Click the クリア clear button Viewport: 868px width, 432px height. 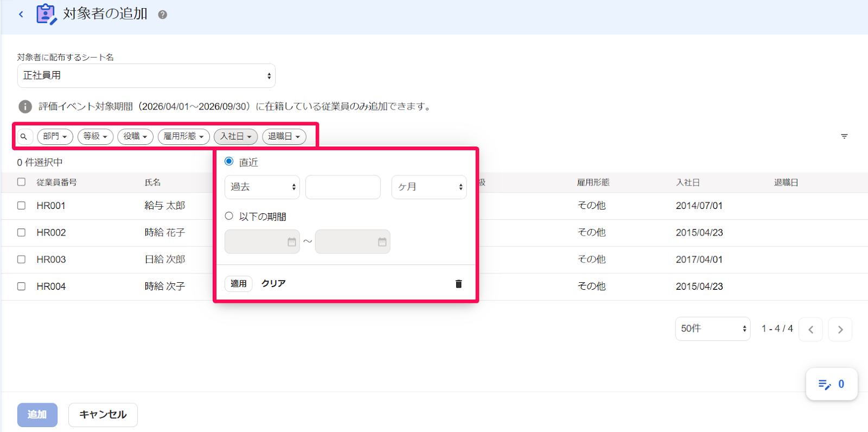click(273, 283)
